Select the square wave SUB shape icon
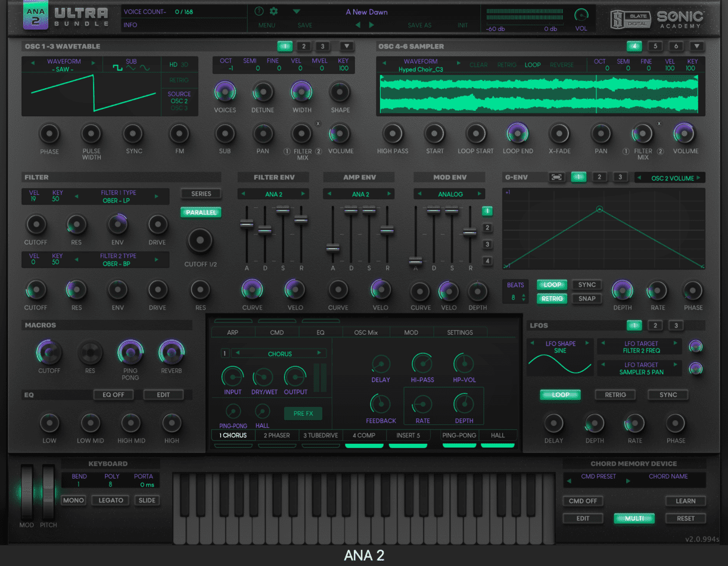 click(118, 69)
